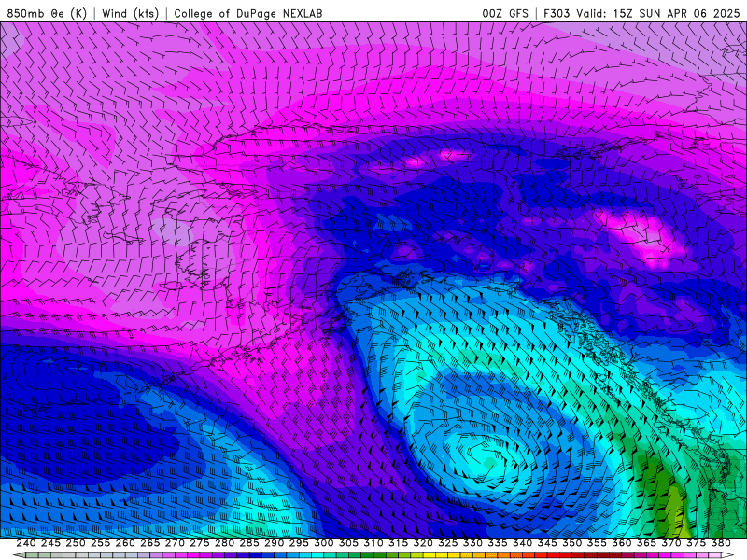Click the 'Valid: 15Z SUN APR 06 2025' text
Screen dimensions: 747x560
click(658, 13)
